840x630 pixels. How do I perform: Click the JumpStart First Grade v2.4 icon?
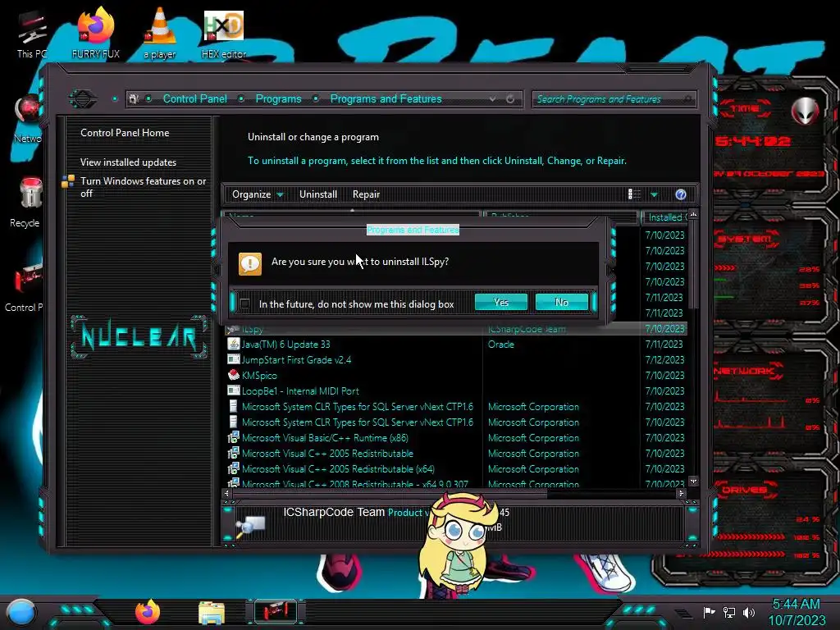[233, 359]
